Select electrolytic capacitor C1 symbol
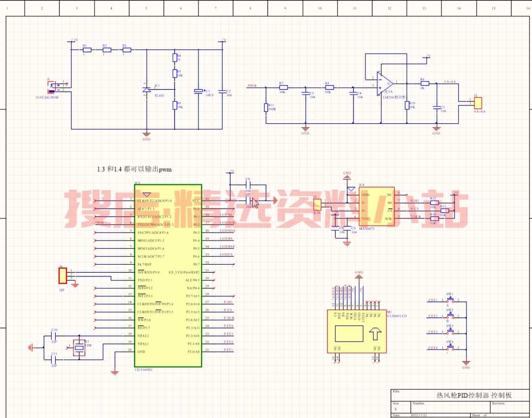 [199, 91]
